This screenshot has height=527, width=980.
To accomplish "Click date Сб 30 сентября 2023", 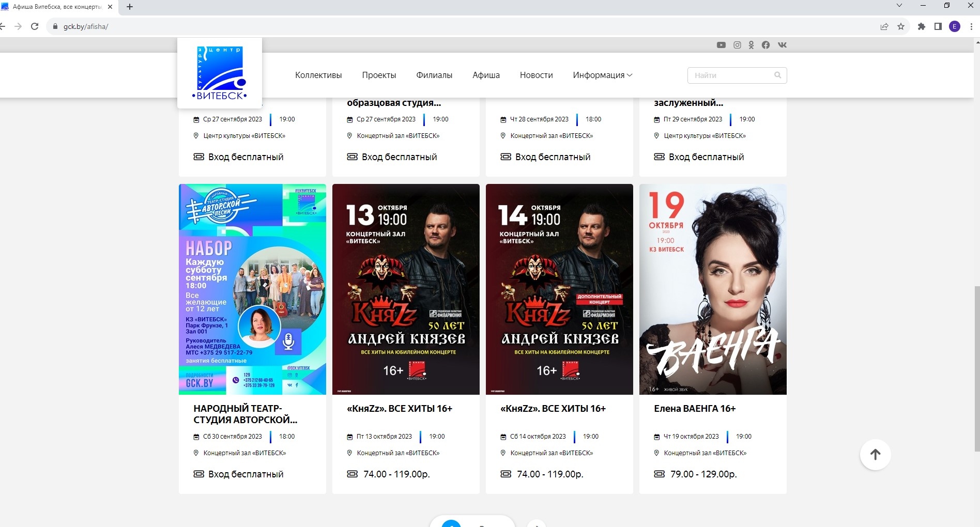I will pos(233,437).
